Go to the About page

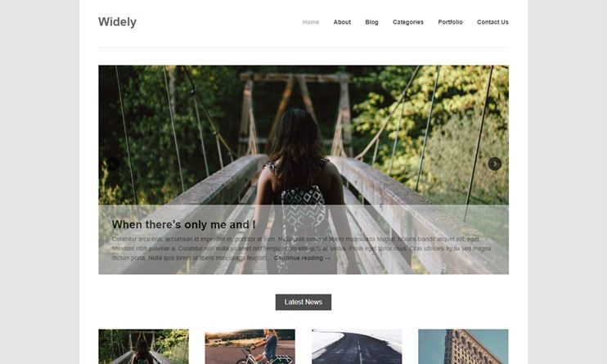point(342,22)
